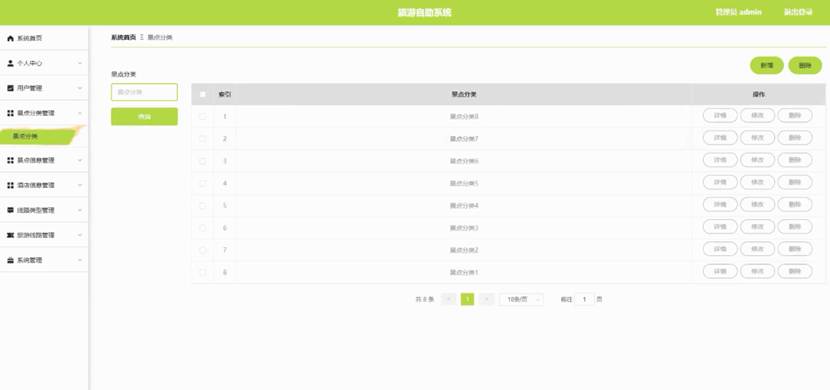Check the box for row 景点分类4

[x=203, y=205]
